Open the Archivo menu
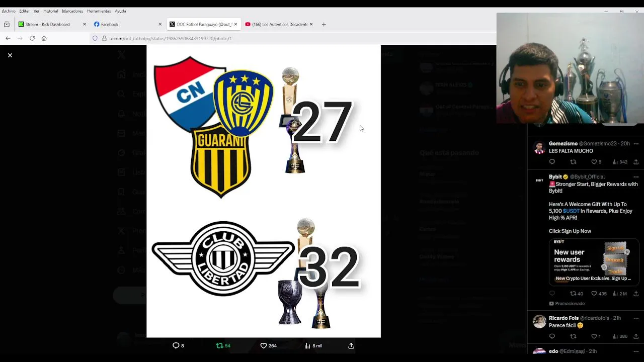Image resolution: width=644 pixels, height=362 pixels. (9, 11)
